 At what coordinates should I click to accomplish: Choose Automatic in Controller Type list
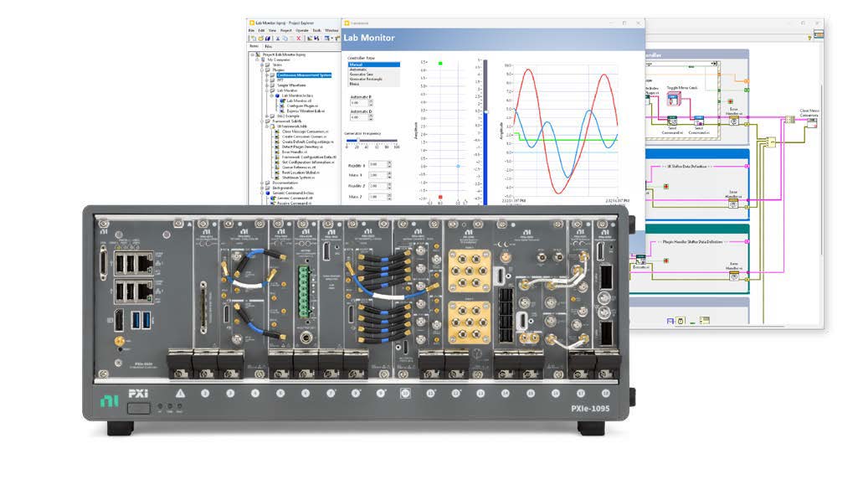(373, 70)
